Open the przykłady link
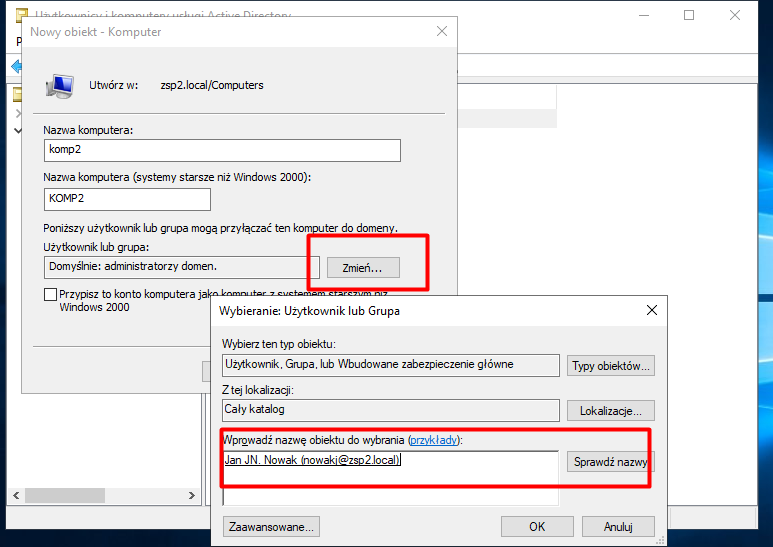Screen dimensions: 773x547 click(x=435, y=440)
